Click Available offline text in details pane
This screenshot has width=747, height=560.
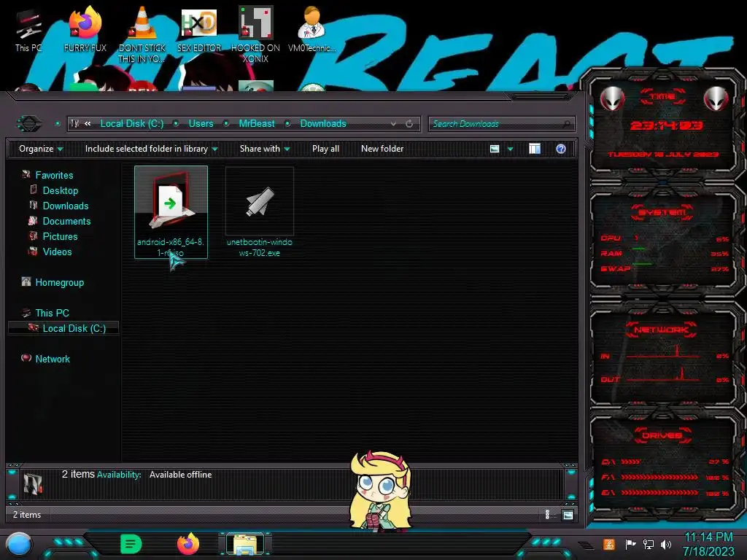click(x=181, y=475)
